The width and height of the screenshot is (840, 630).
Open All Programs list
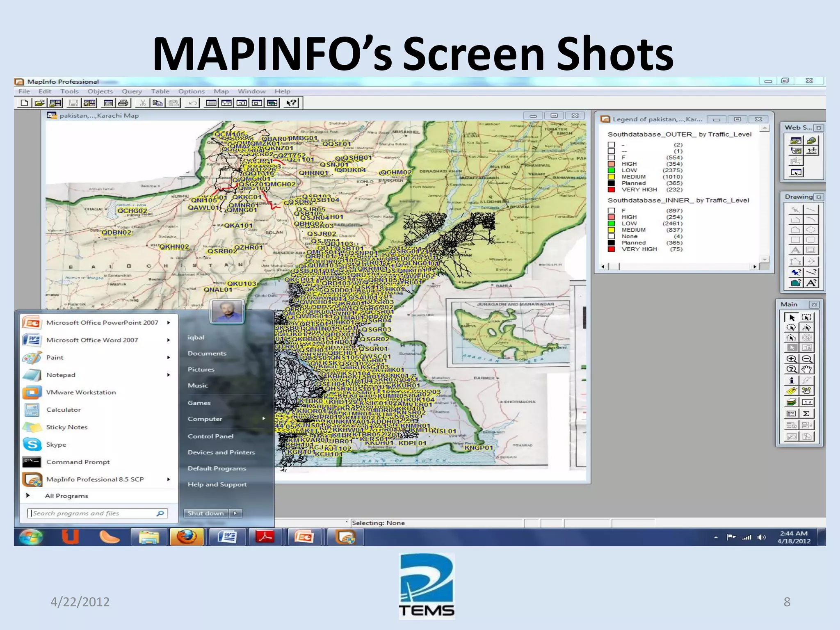pos(66,496)
